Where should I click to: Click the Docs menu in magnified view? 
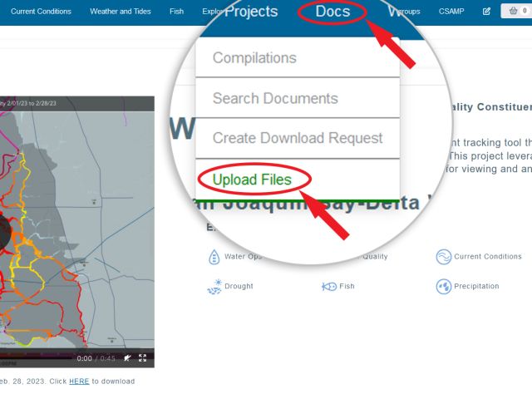pos(332,12)
